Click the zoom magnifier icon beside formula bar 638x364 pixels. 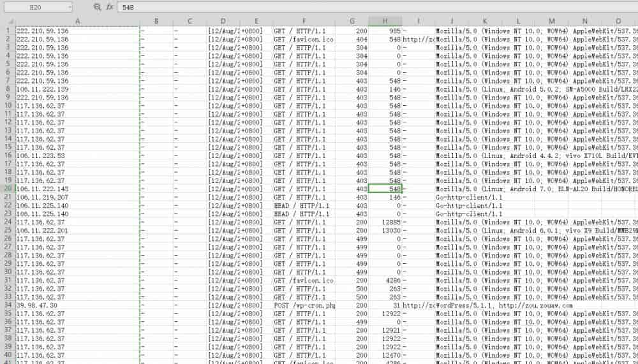[x=97, y=7]
